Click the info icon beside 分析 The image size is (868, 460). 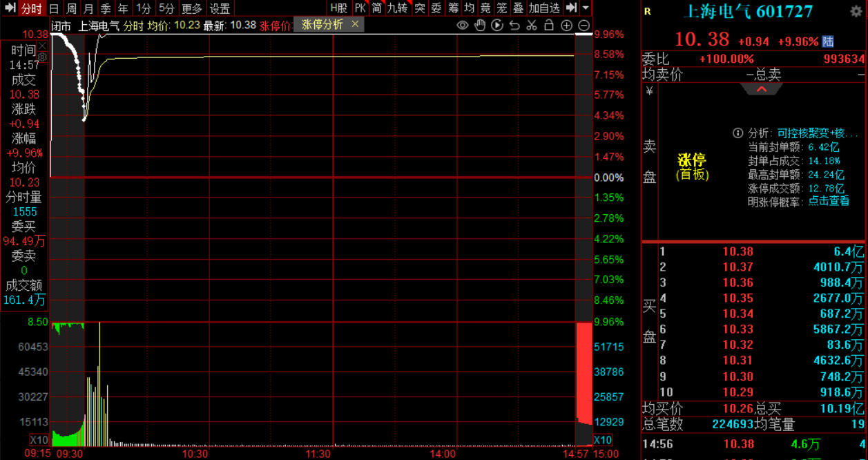[738, 133]
